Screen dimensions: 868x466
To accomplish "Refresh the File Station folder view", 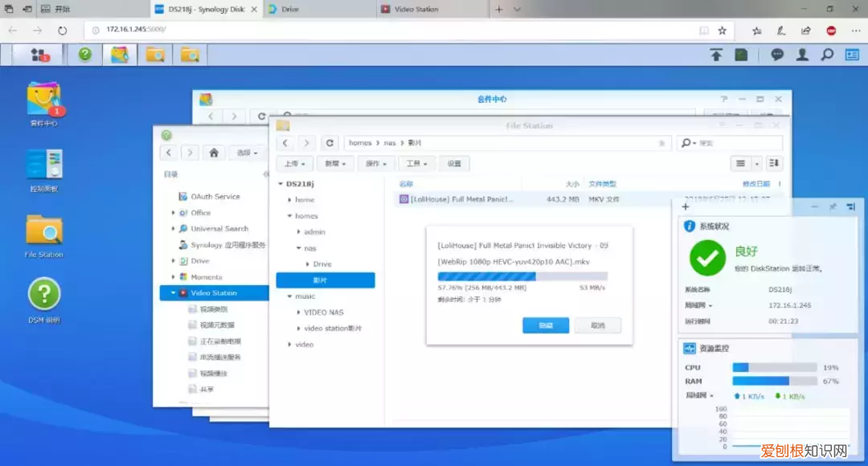I will tap(330, 143).
